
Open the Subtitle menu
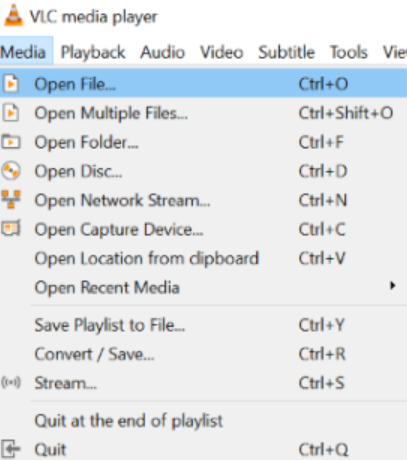tap(286, 52)
